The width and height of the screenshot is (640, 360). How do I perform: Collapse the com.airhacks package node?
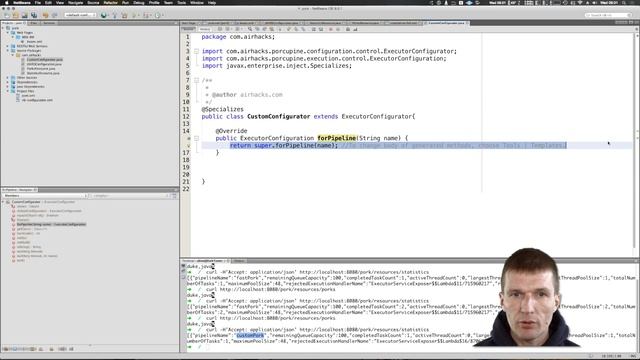pyautogui.click(x=13, y=55)
